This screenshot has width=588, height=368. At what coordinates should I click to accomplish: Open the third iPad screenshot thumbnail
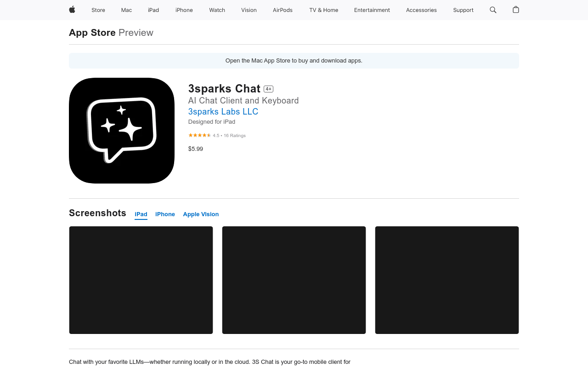(447, 280)
